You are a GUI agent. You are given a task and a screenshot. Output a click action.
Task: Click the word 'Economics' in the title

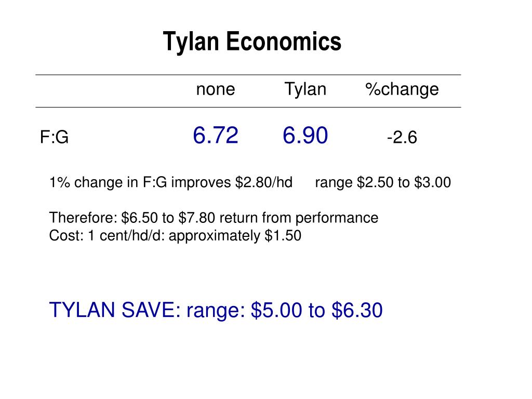pos(284,42)
